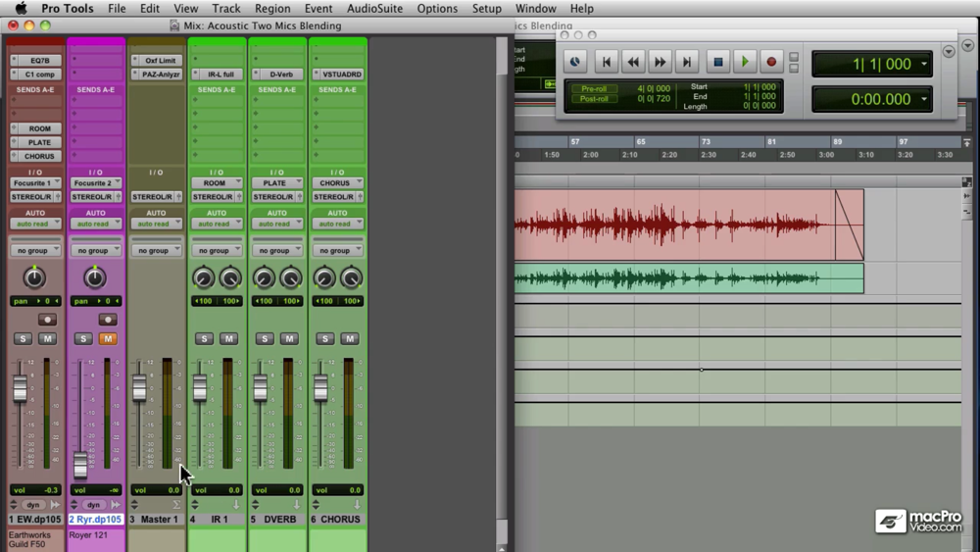Open the Setup menu
Image resolution: width=980 pixels, height=552 pixels.
[x=486, y=8]
